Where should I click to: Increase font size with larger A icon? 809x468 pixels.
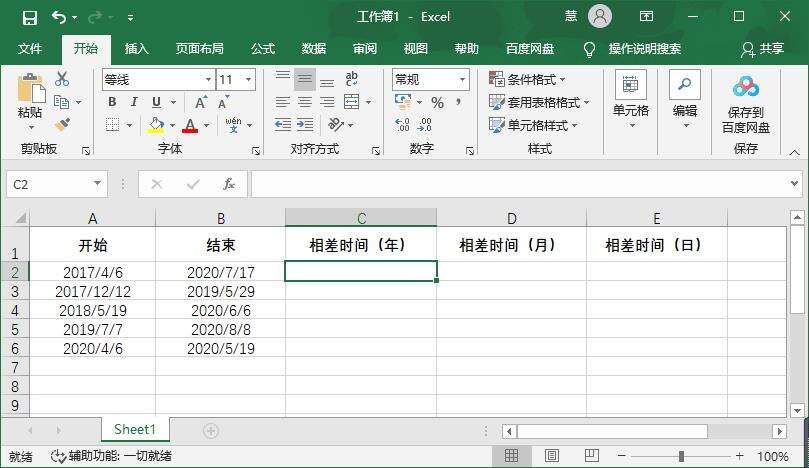coord(201,102)
